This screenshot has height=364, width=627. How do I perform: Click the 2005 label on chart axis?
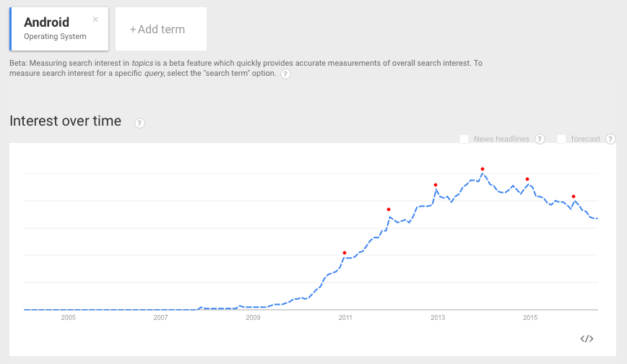pyautogui.click(x=68, y=317)
